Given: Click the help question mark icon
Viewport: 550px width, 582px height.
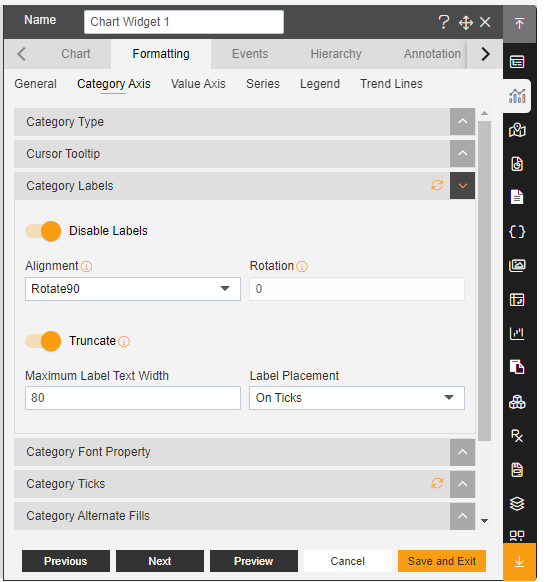Looking at the screenshot, I should [443, 22].
